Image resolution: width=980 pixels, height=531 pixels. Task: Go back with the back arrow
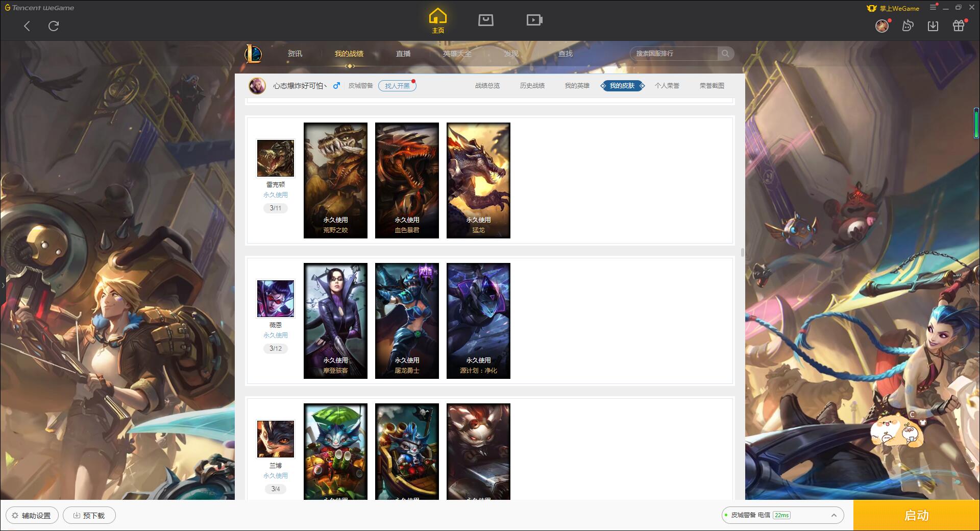(x=27, y=26)
